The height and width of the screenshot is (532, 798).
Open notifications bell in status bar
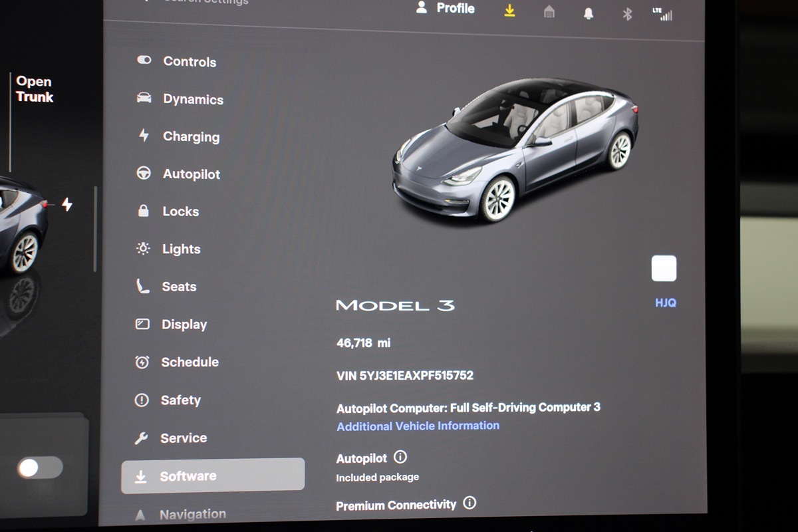click(x=589, y=13)
